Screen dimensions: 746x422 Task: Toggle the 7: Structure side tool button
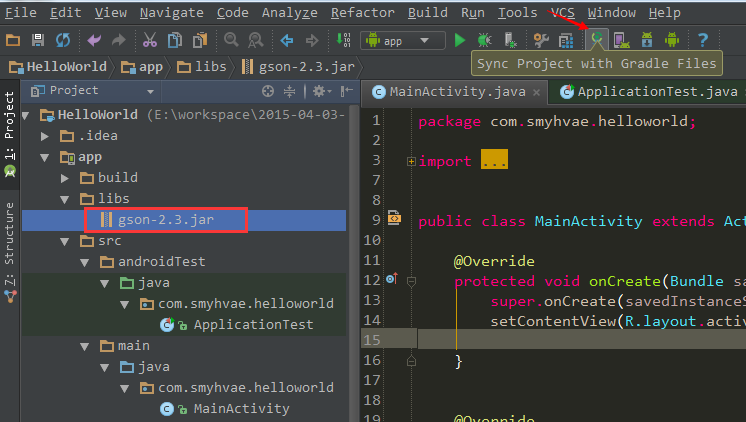click(x=10, y=251)
